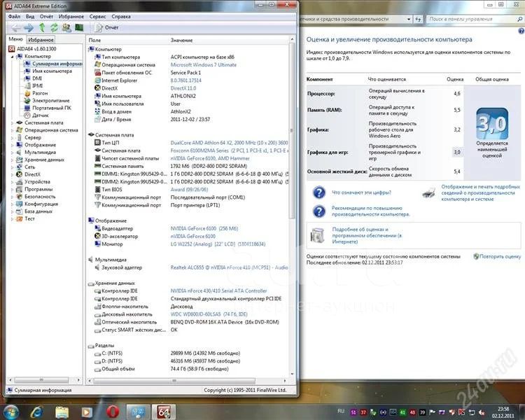Open the Избранное menu in menu bar
525x420 pixels.
71,16
